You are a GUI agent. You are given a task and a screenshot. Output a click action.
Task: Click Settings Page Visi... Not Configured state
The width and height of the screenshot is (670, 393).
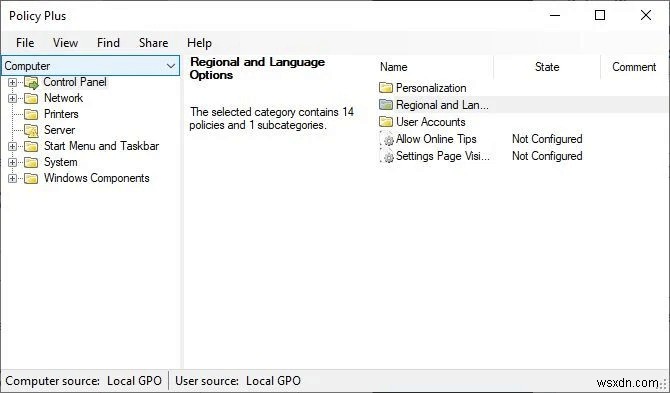(547, 156)
